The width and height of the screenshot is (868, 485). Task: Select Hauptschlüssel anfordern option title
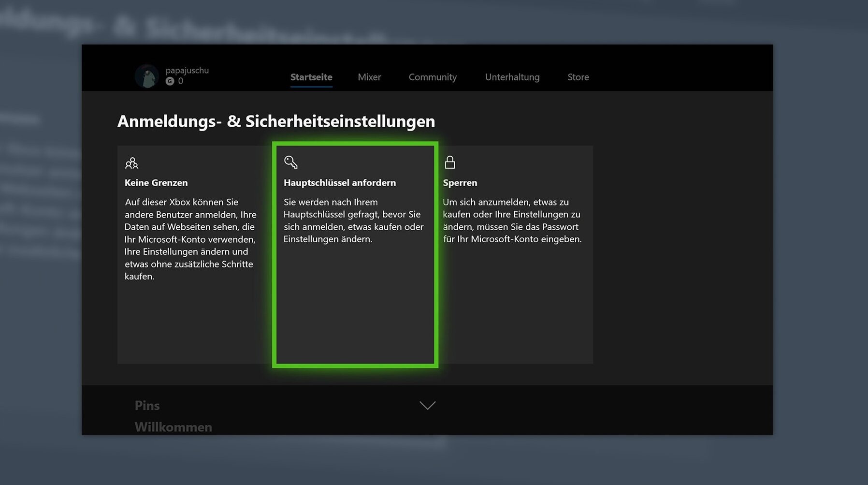340,183
